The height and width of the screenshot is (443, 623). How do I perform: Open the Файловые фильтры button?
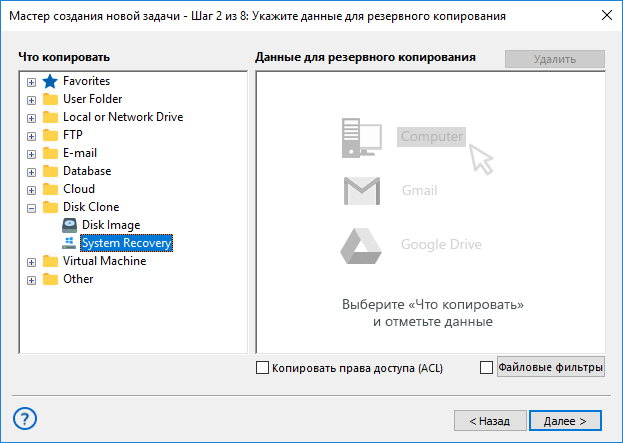point(551,367)
